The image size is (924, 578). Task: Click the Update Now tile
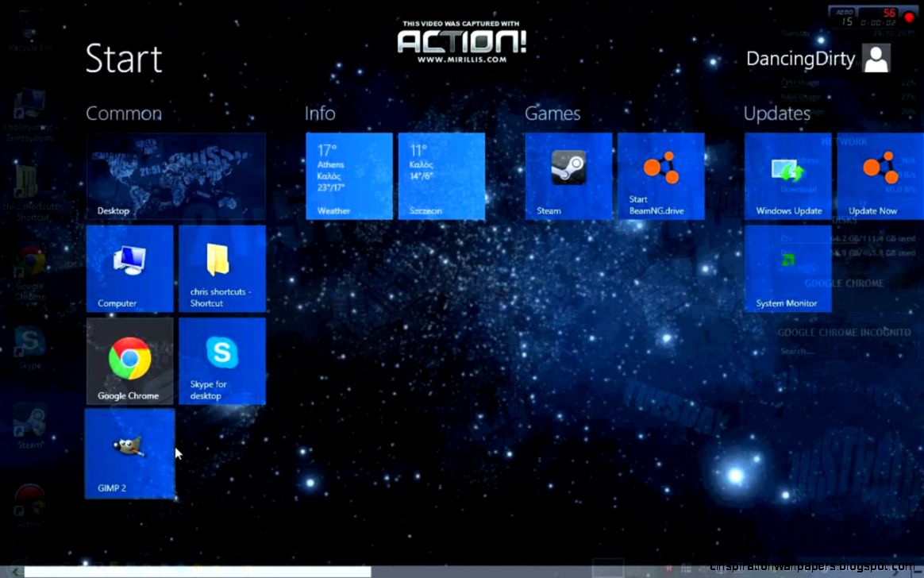coord(880,175)
